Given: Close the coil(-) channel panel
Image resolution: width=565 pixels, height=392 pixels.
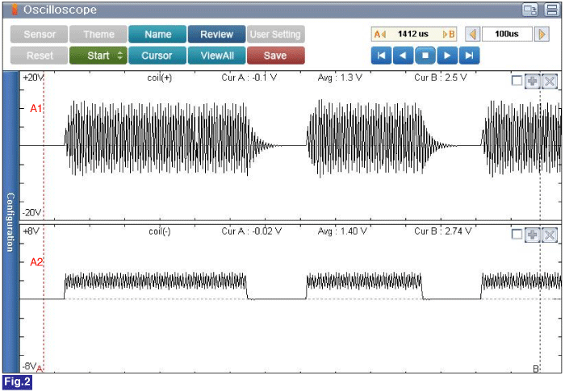Looking at the screenshot, I should [550, 236].
